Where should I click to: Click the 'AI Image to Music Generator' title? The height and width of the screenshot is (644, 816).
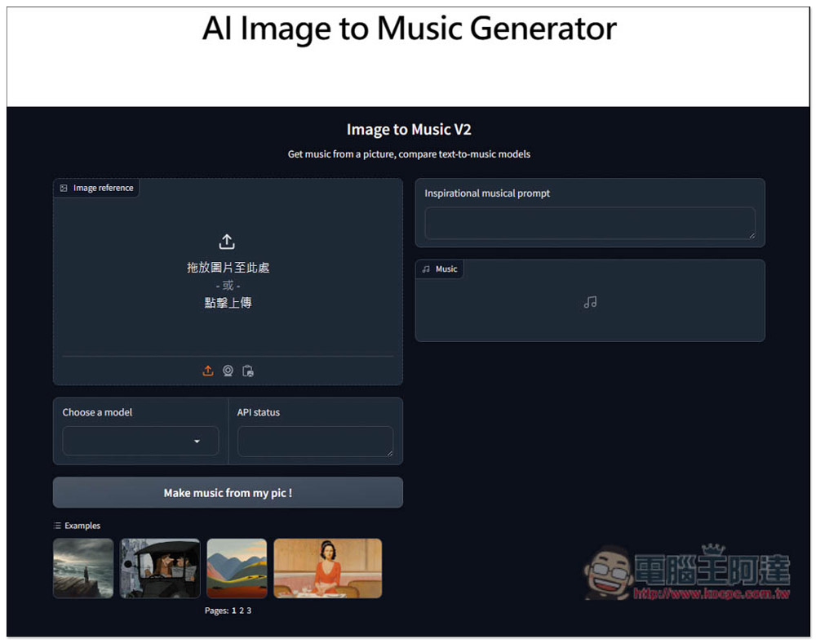(409, 28)
